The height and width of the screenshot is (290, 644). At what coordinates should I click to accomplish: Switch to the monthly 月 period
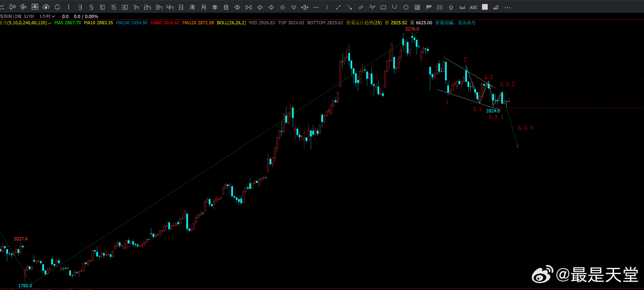[x=203, y=7]
